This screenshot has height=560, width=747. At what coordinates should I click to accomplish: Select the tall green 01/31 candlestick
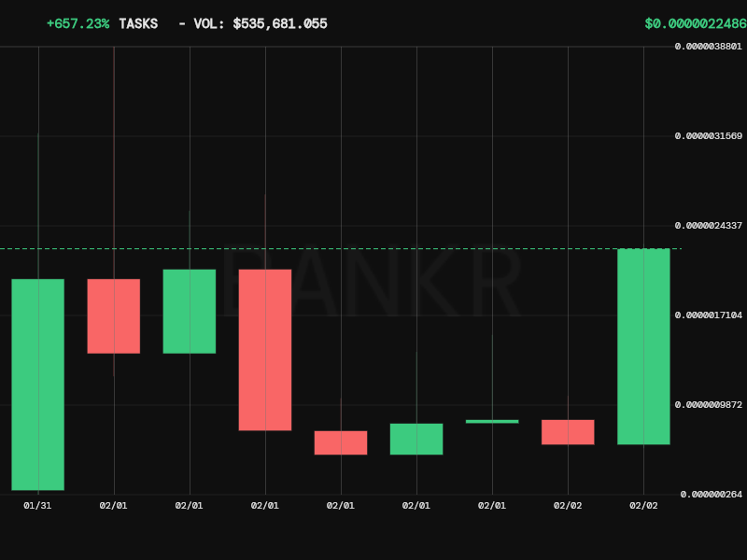coord(38,385)
